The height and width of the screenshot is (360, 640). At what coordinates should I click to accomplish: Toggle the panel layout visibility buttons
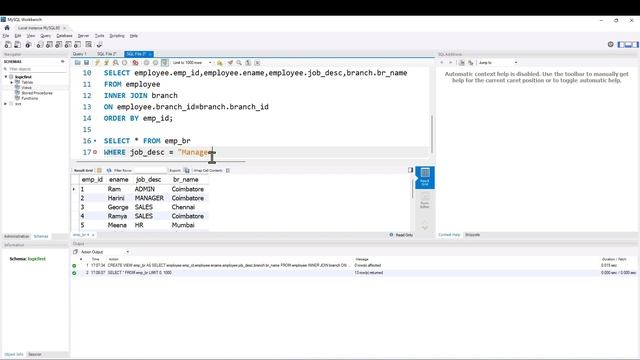coord(628,44)
